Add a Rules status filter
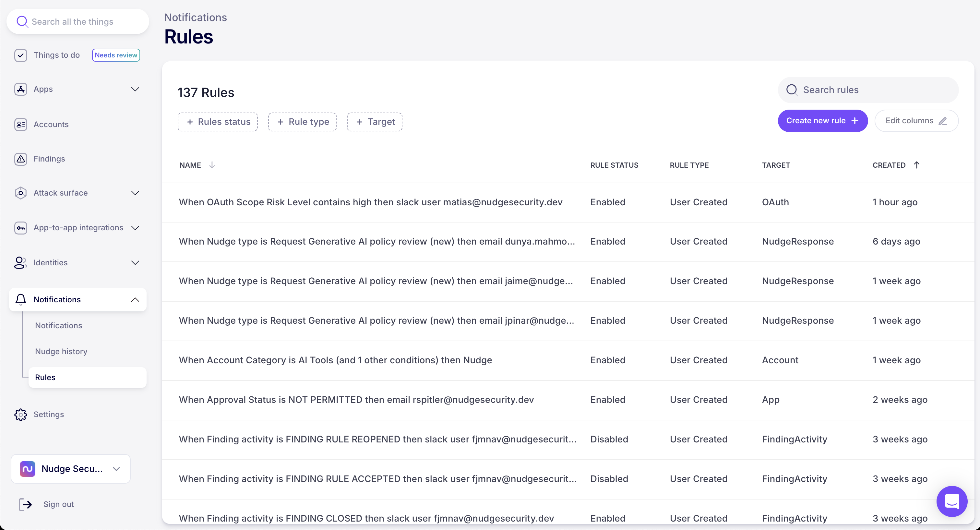Viewport: 980px width, 530px height. pyautogui.click(x=218, y=122)
